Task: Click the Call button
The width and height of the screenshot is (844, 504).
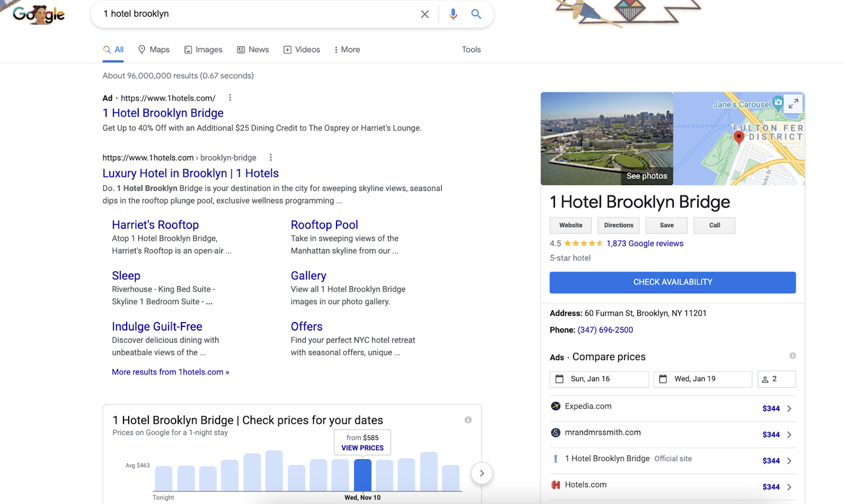Action: coord(715,226)
